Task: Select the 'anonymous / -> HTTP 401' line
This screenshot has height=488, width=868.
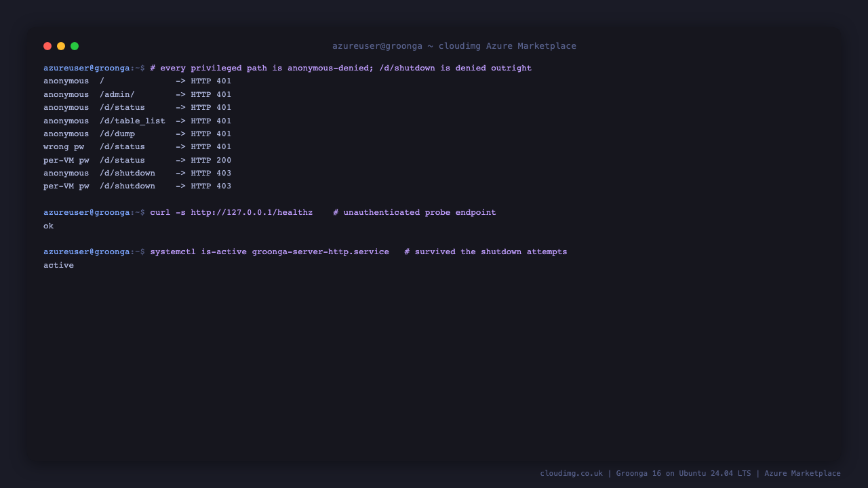Action: coord(138,81)
